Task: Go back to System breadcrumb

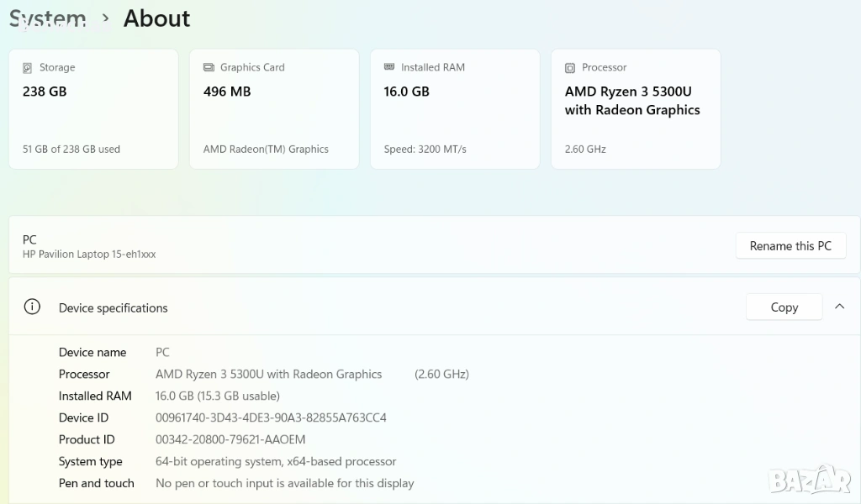Action: (x=48, y=18)
